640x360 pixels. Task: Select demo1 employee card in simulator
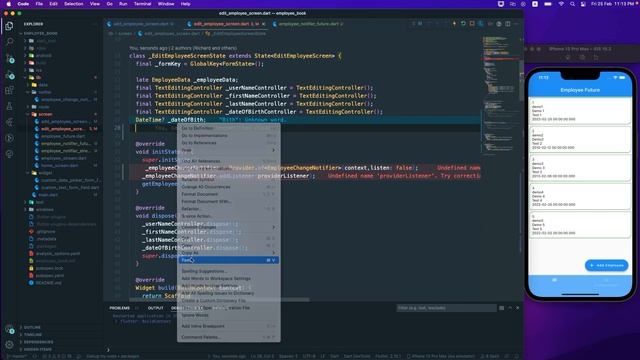coord(580,111)
